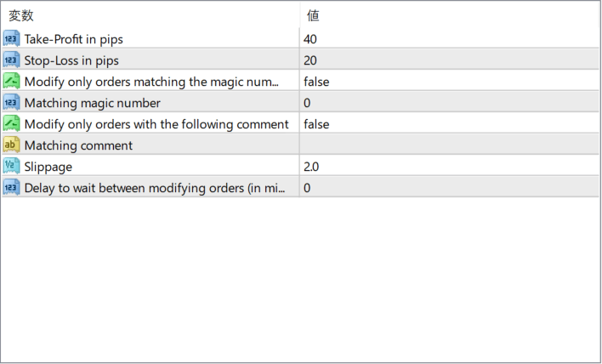This screenshot has width=602, height=364.
Task: Click the integer icon beside Matching magic number
Action: pyautogui.click(x=11, y=102)
